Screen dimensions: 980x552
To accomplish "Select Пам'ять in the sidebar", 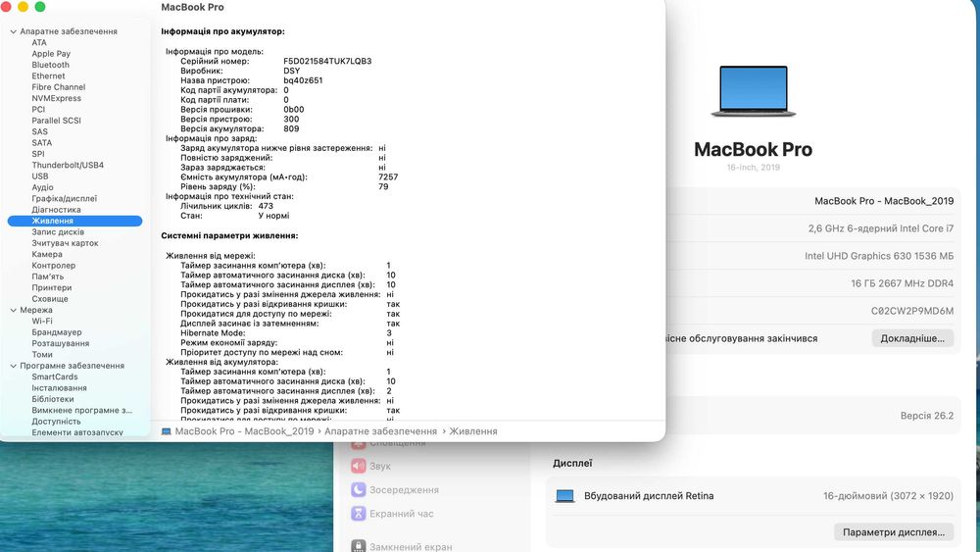I will [x=47, y=276].
